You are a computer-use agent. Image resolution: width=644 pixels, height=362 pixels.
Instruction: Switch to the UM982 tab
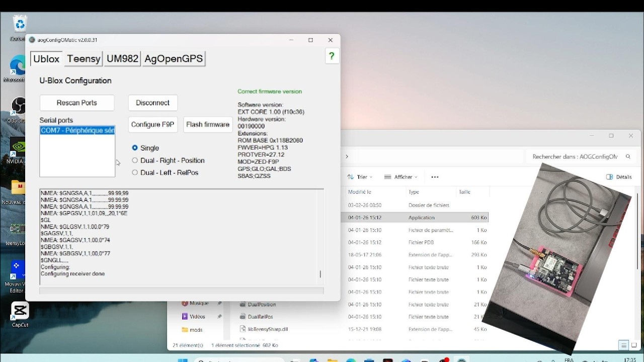[x=122, y=59]
